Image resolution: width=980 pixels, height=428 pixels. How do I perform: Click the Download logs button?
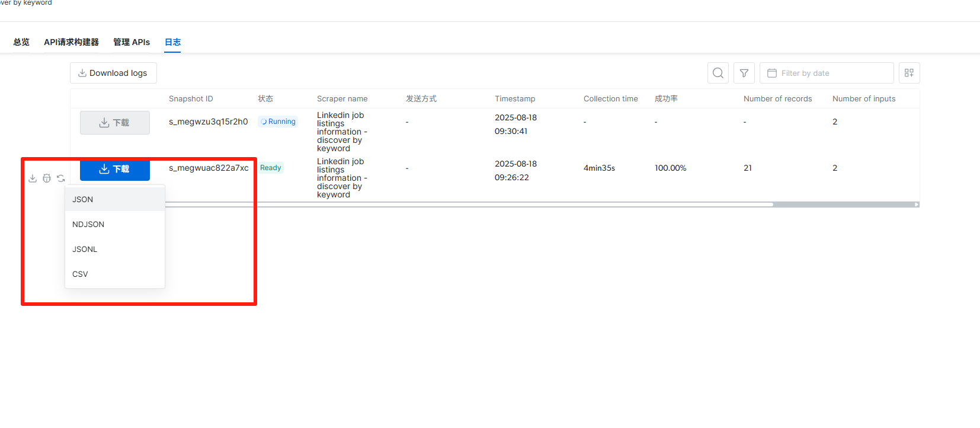(113, 73)
